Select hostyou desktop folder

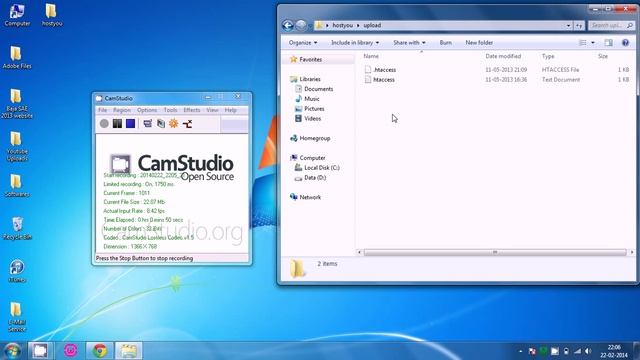coord(52,15)
